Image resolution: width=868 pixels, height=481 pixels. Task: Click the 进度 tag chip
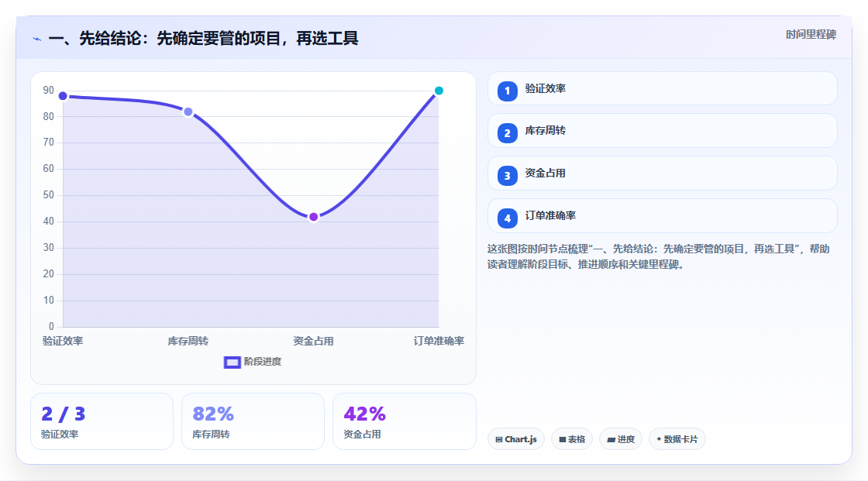pos(621,439)
